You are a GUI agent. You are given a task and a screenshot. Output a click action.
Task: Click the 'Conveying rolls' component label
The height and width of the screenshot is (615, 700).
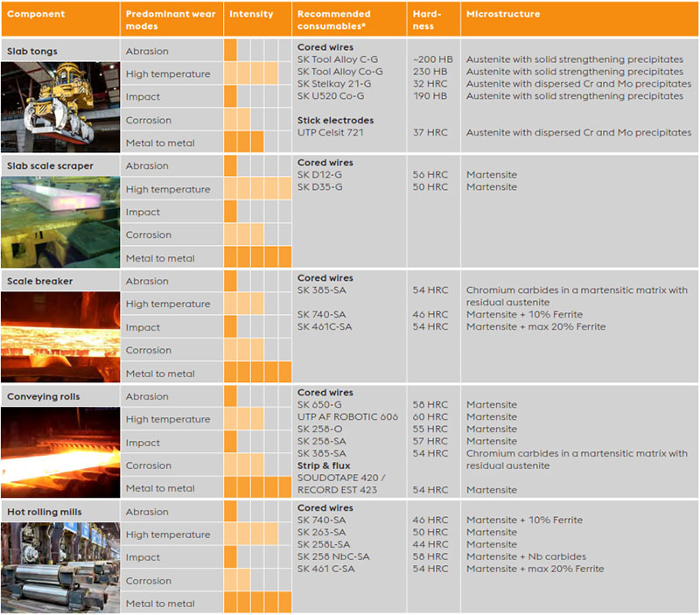coord(43,396)
